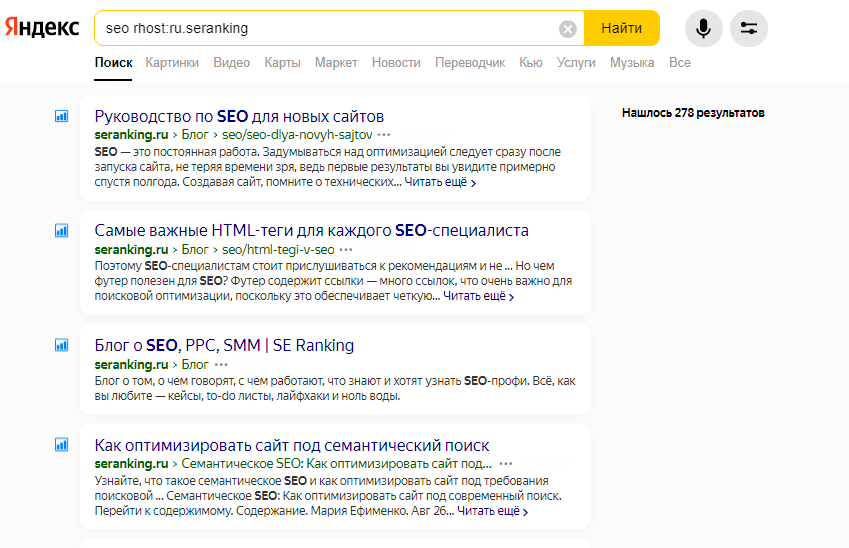Click the stats icon beside 'Самые важные HTML-теги' result
Image resolution: width=849 pixels, height=548 pixels.
(x=62, y=231)
